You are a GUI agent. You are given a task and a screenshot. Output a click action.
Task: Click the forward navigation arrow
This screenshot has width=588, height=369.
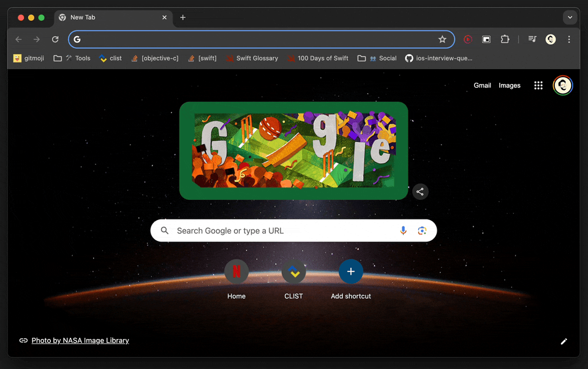(x=36, y=39)
